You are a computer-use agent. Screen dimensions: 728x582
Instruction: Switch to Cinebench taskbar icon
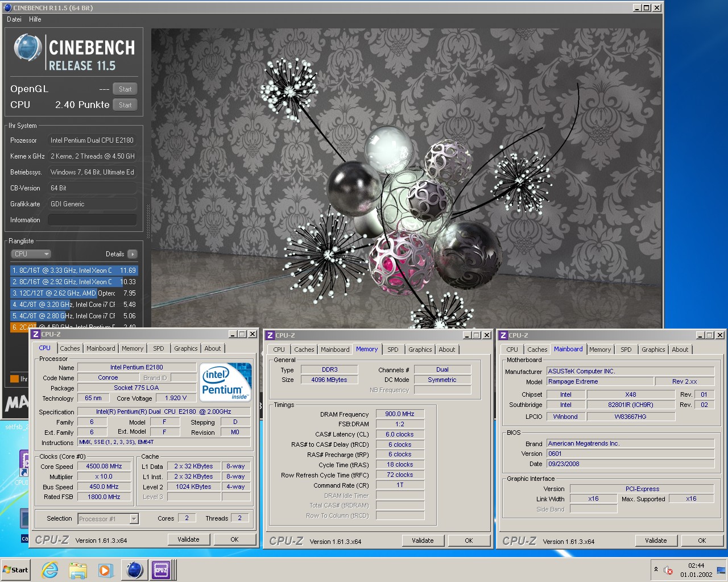point(134,569)
